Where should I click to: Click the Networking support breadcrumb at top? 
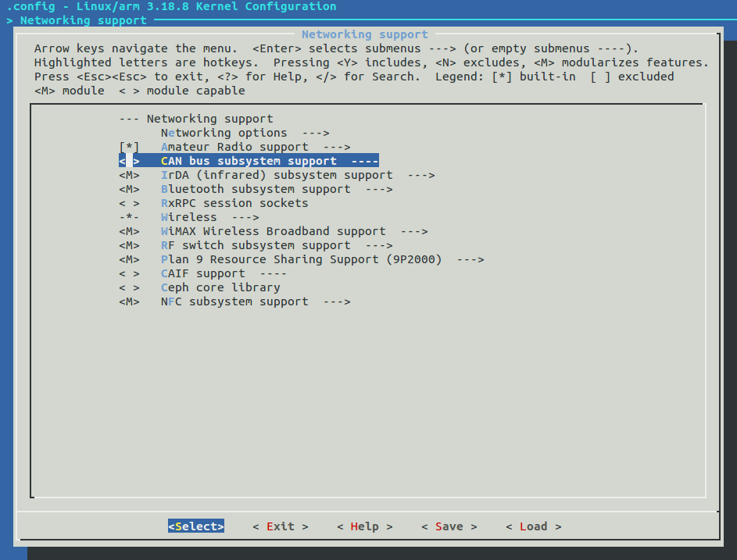(83, 20)
